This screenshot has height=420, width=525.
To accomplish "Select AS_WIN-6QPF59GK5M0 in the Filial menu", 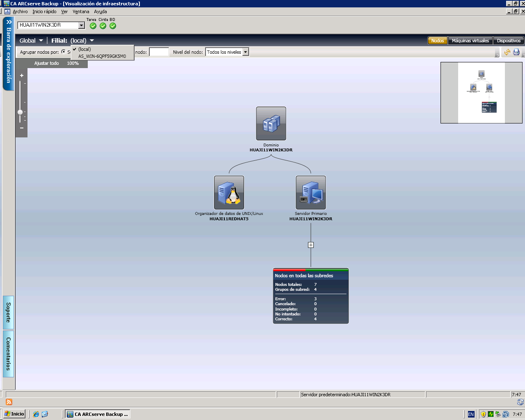I will coord(103,56).
